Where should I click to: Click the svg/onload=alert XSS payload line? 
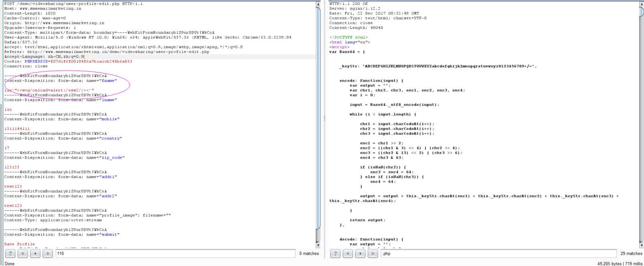[x=49, y=90]
